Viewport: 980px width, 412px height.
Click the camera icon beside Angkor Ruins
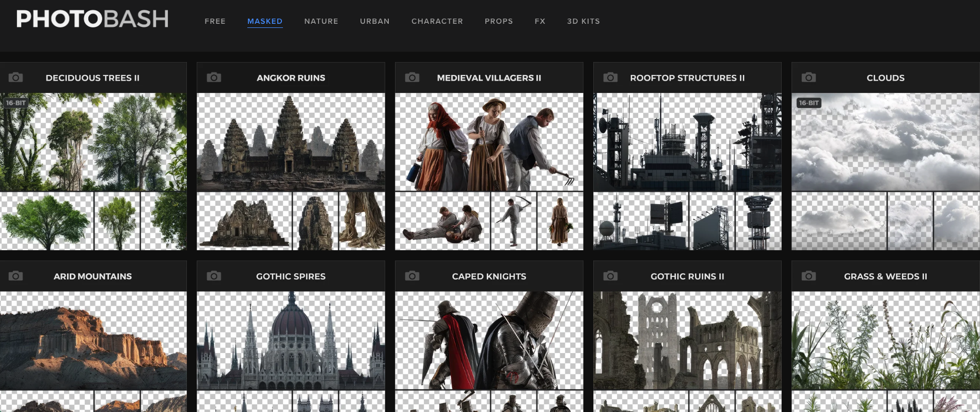coord(214,78)
